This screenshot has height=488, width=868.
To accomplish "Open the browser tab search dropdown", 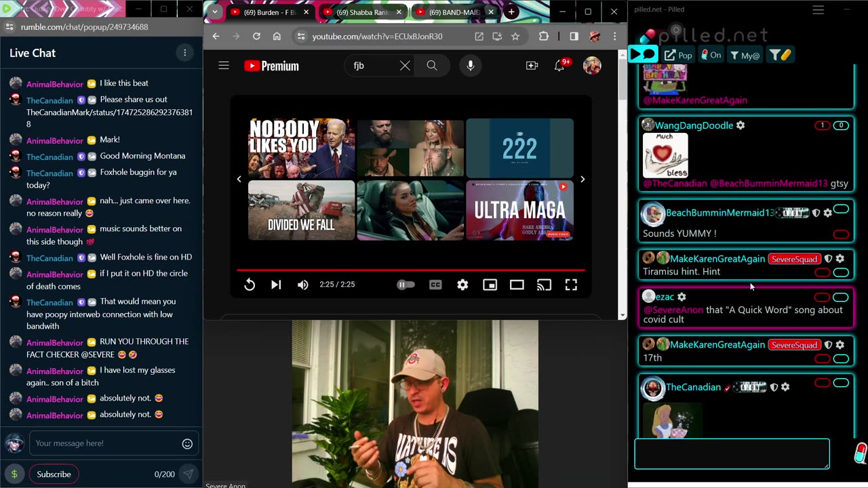I will (215, 12).
